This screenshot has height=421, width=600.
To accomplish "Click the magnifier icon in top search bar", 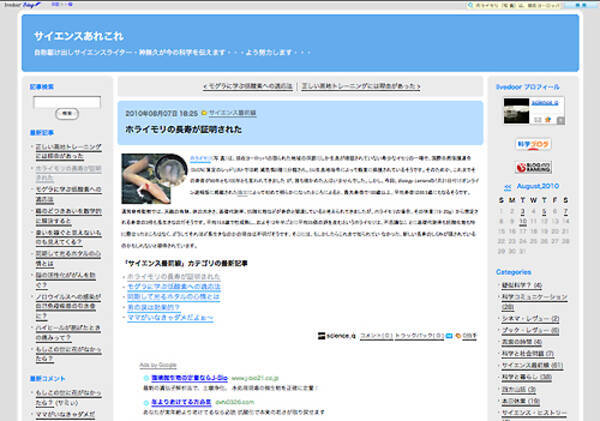I will 470,5.
